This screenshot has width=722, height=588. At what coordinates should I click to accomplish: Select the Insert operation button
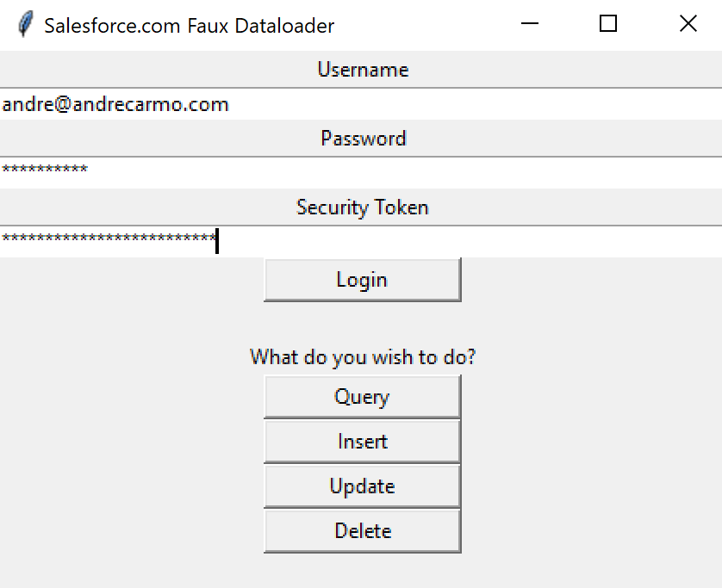362,442
